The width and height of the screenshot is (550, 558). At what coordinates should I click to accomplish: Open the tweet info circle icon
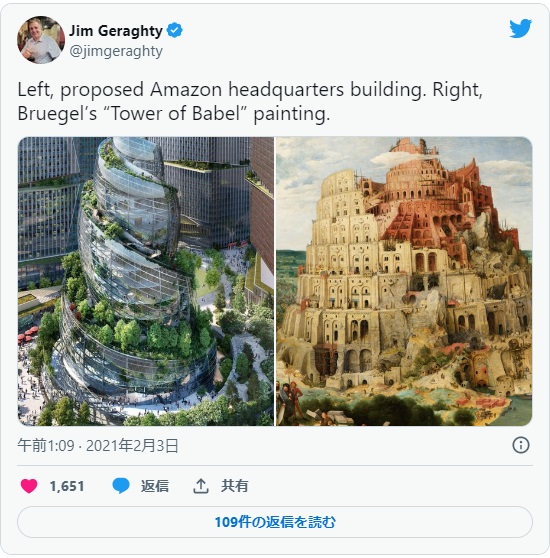(521, 445)
